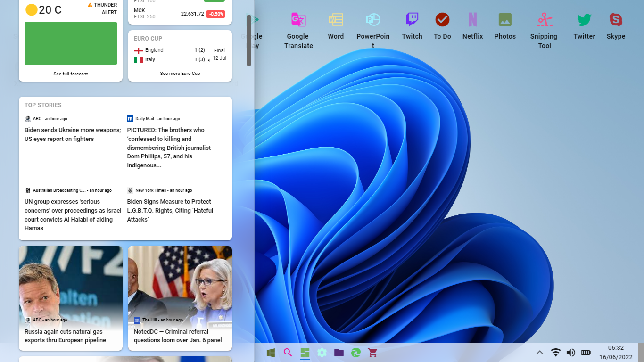Open the To Do app icon
Viewport: 644px width, 362px height.
[442, 26]
